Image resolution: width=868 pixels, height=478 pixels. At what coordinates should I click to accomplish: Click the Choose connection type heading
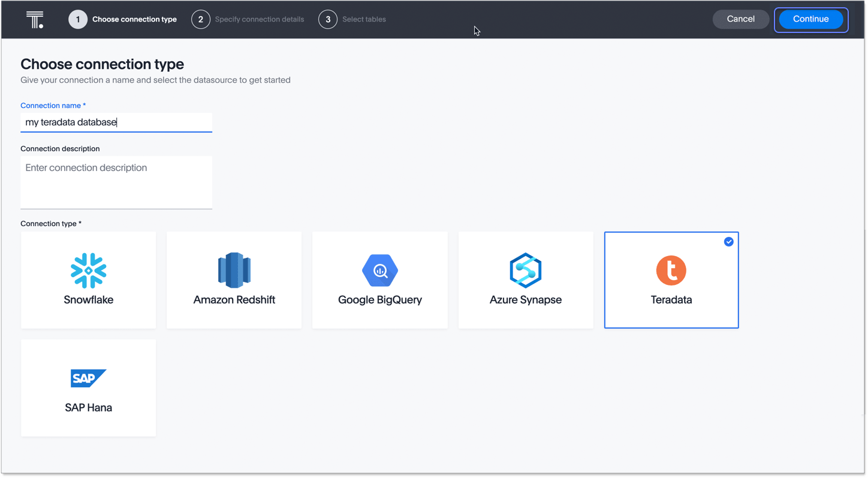[x=103, y=64]
